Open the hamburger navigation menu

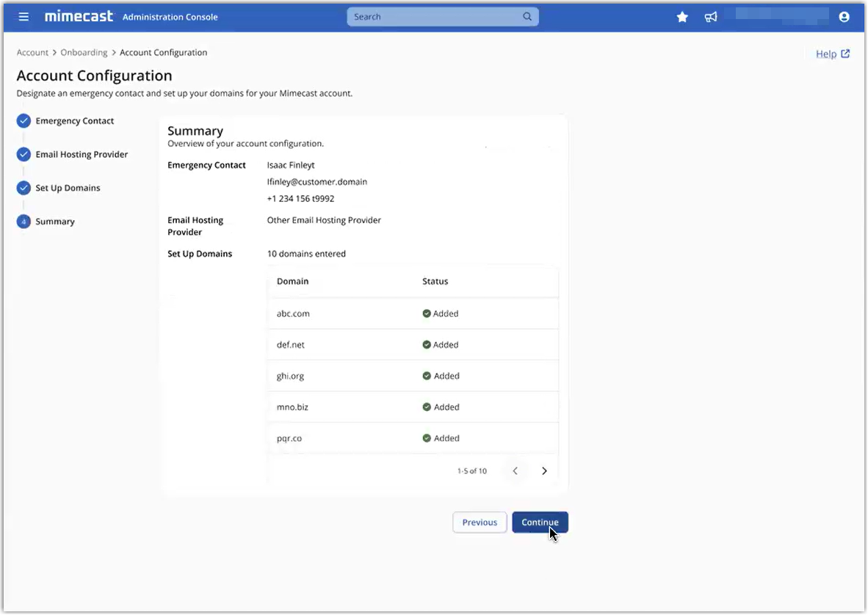[x=23, y=17]
